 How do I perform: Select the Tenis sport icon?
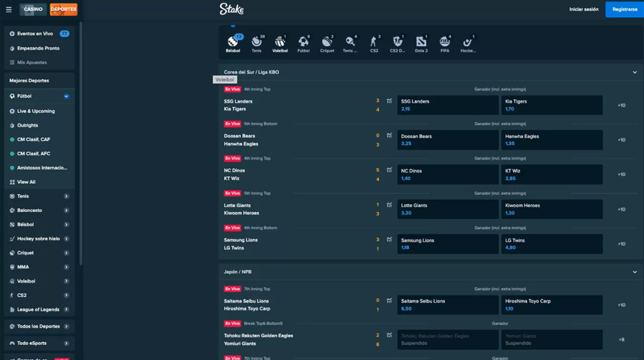click(x=257, y=43)
